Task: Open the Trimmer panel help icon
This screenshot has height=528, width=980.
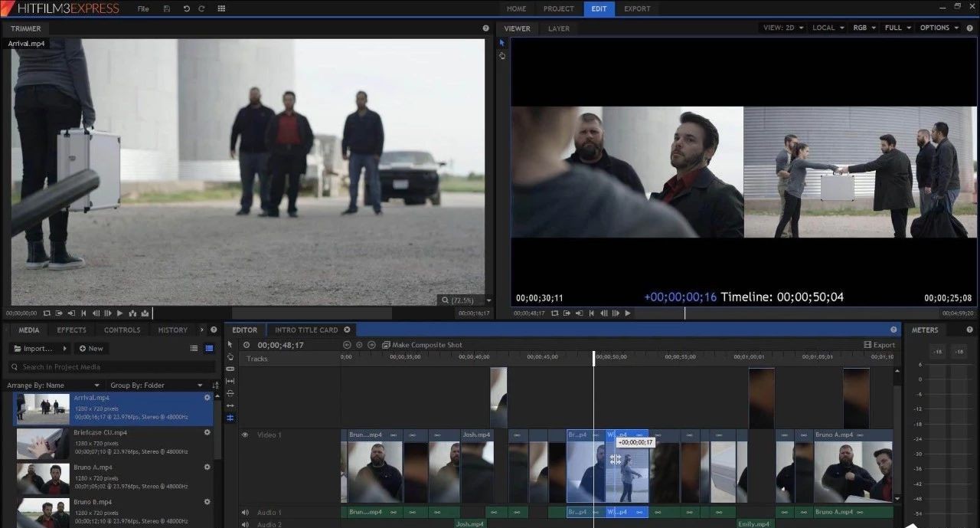Action: click(x=485, y=28)
